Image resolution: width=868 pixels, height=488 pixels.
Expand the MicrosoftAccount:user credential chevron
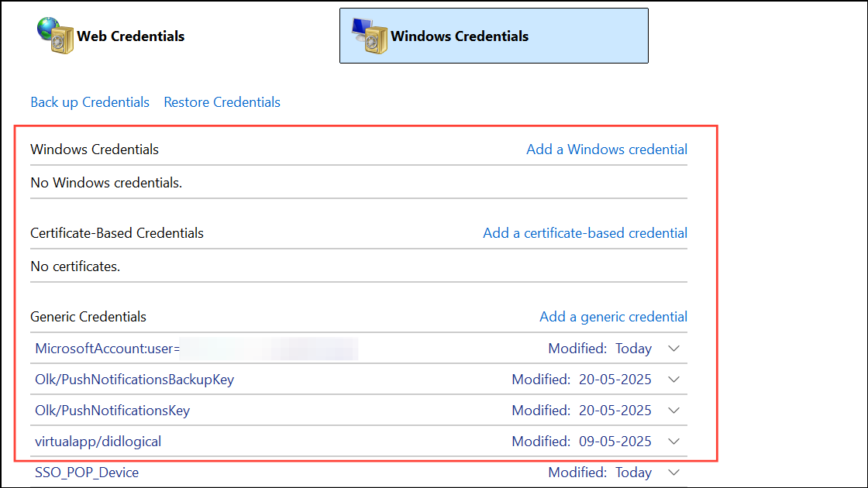(x=673, y=349)
